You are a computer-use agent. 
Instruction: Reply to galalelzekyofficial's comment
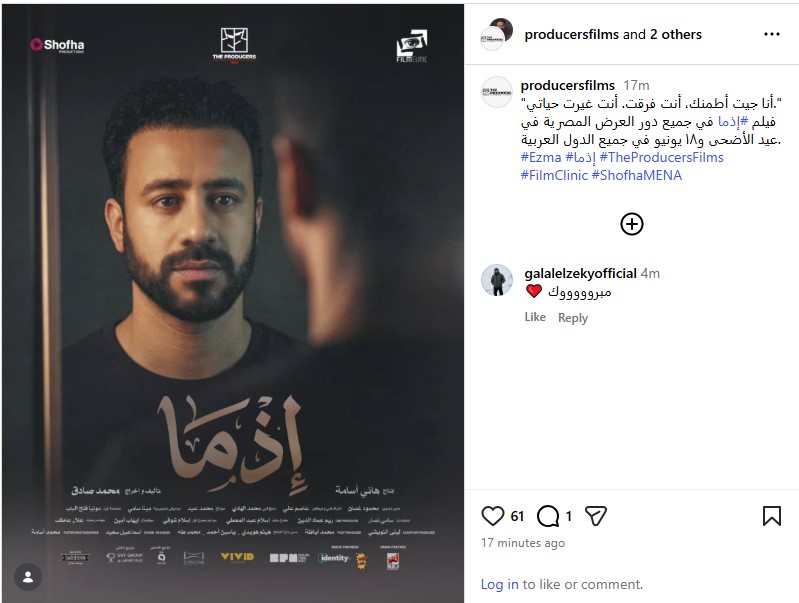click(x=573, y=318)
